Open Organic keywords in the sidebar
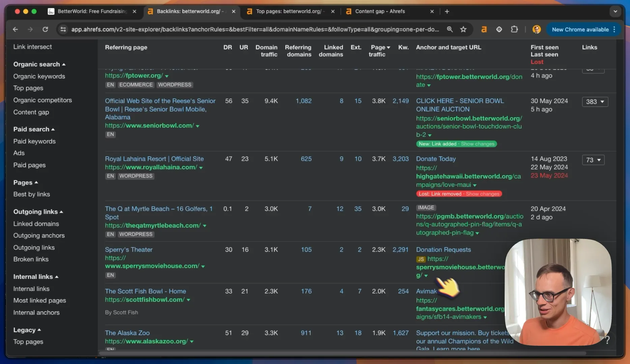Image resolution: width=630 pixels, height=364 pixels. coord(39,77)
